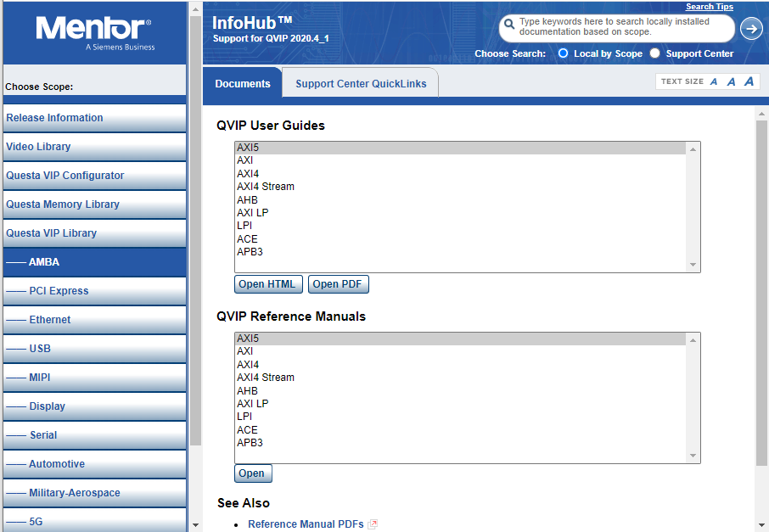Select AXI4 Stream in User Guides list

[461, 187]
